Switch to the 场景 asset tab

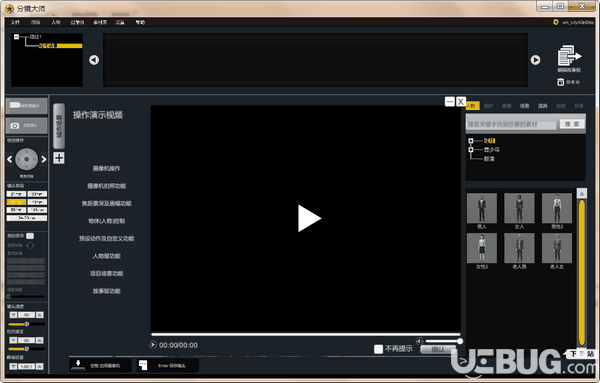[x=525, y=106]
